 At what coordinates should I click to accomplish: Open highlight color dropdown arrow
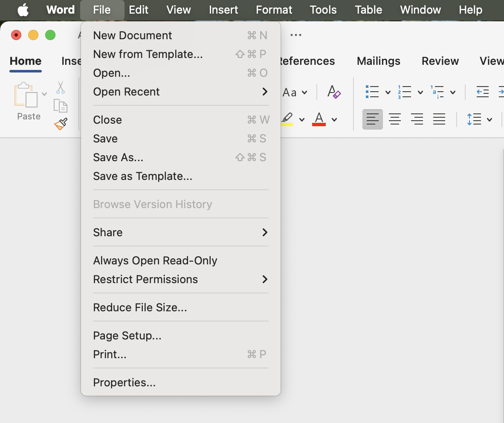point(302,120)
